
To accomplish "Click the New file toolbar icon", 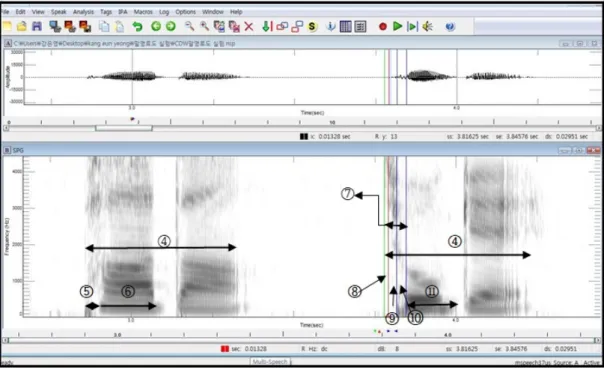I will point(7,26).
